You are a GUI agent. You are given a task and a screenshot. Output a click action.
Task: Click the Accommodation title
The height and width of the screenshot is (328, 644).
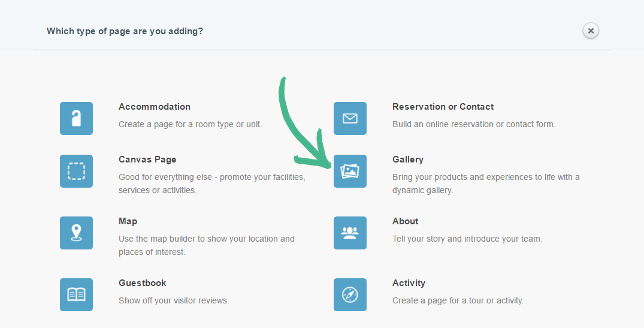155,107
